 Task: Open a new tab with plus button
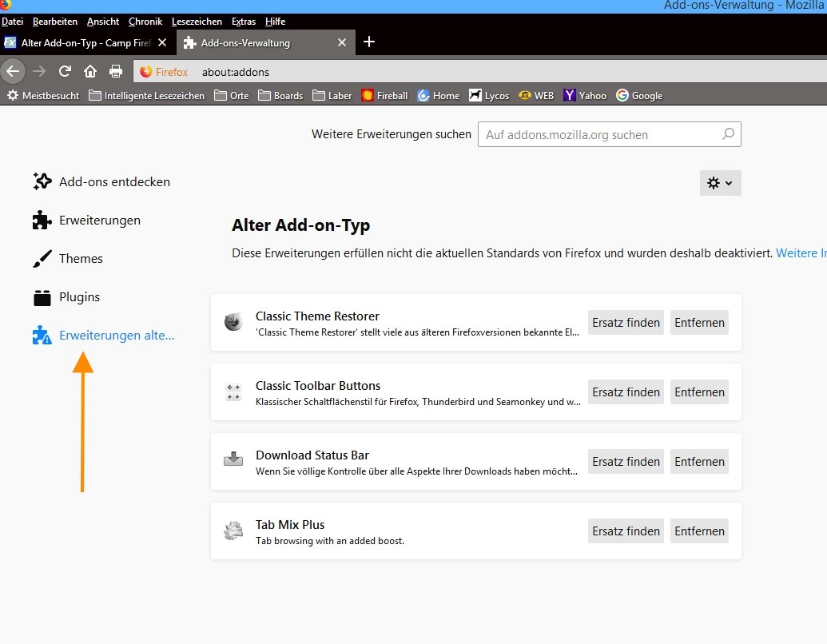(x=369, y=42)
